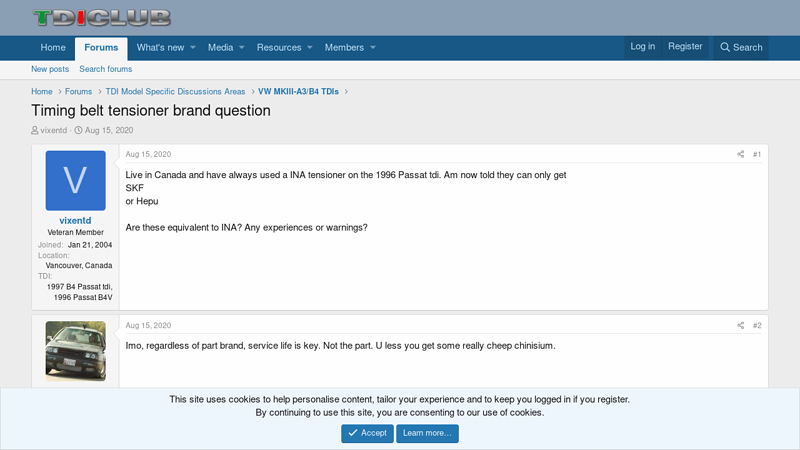Viewport: 800px width, 450px height.
Task: Click share icon on post #1
Action: coord(740,154)
